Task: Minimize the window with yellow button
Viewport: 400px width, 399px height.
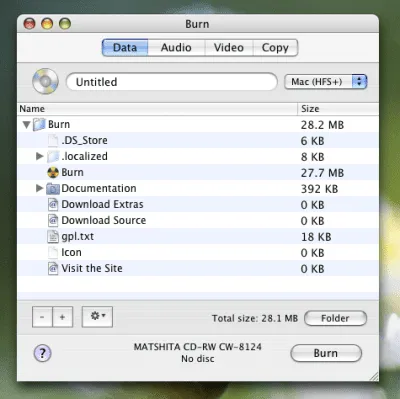Action: click(x=47, y=24)
